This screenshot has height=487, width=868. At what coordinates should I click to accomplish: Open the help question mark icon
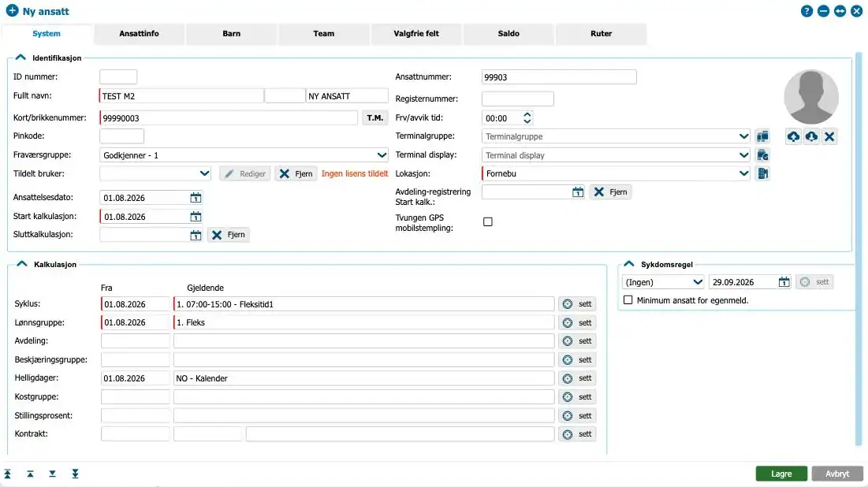[x=807, y=11]
